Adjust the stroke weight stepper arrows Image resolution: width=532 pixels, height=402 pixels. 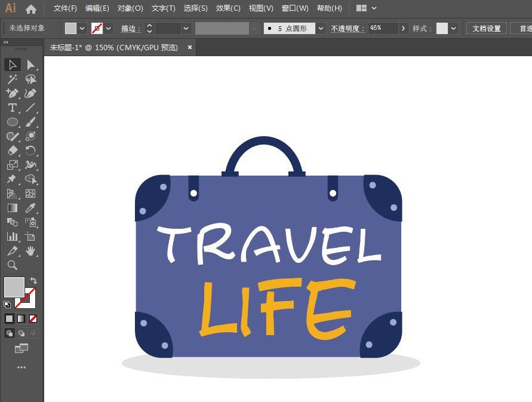(x=149, y=29)
